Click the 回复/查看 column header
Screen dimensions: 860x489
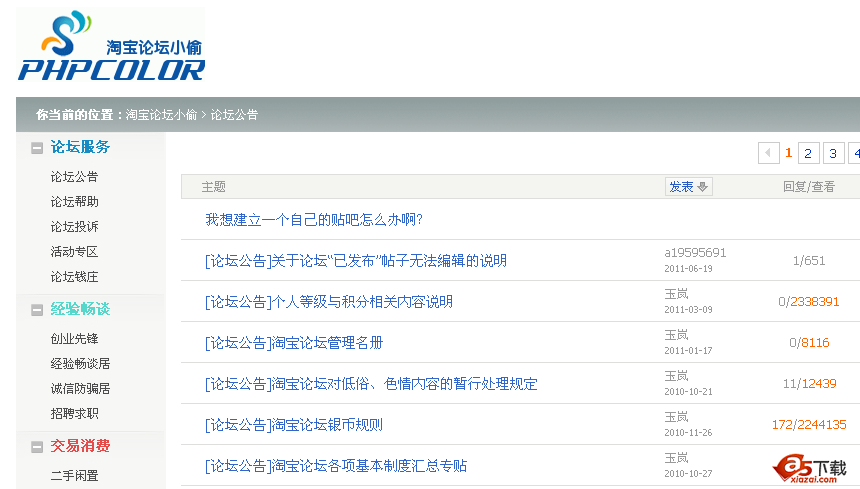coord(808,187)
